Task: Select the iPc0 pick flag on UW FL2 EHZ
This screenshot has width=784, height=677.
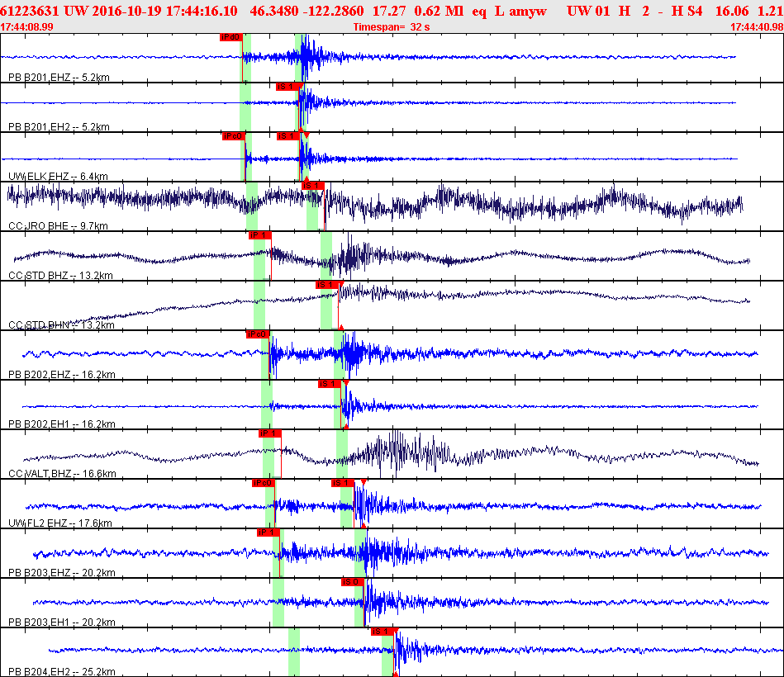Action: tap(264, 483)
